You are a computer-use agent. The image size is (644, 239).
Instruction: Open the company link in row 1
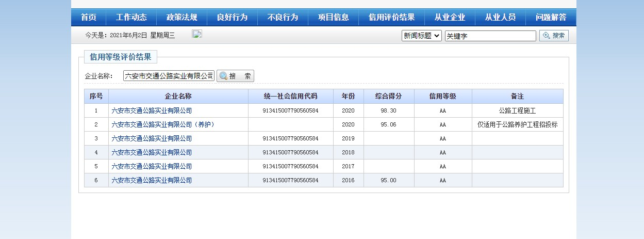[x=152, y=110]
